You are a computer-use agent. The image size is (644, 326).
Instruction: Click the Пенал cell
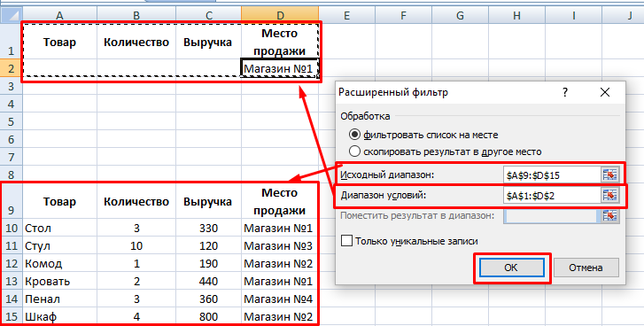59,299
